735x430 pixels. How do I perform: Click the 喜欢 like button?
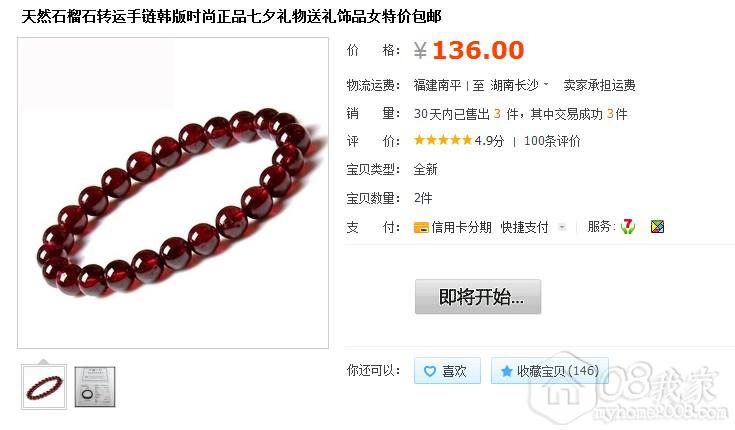point(447,371)
